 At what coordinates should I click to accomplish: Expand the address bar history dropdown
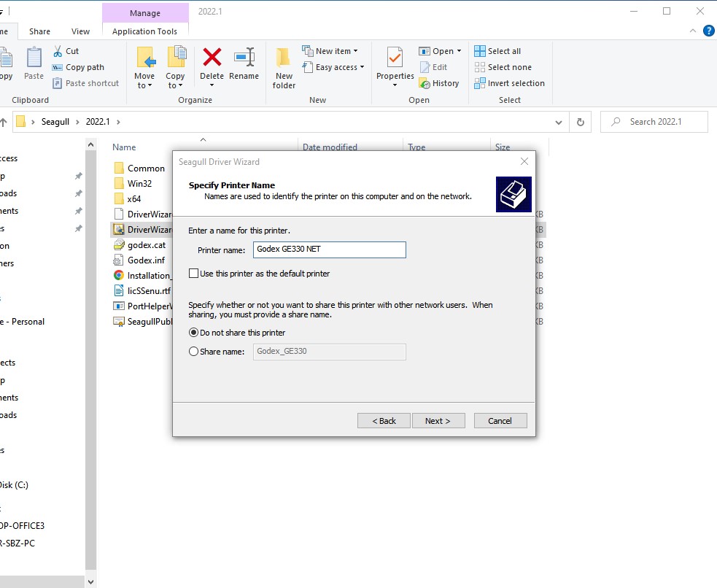point(558,122)
